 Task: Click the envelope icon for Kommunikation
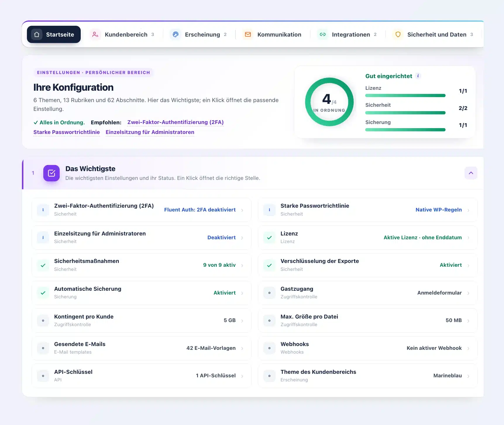pyautogui.click(x=248, y=35)
